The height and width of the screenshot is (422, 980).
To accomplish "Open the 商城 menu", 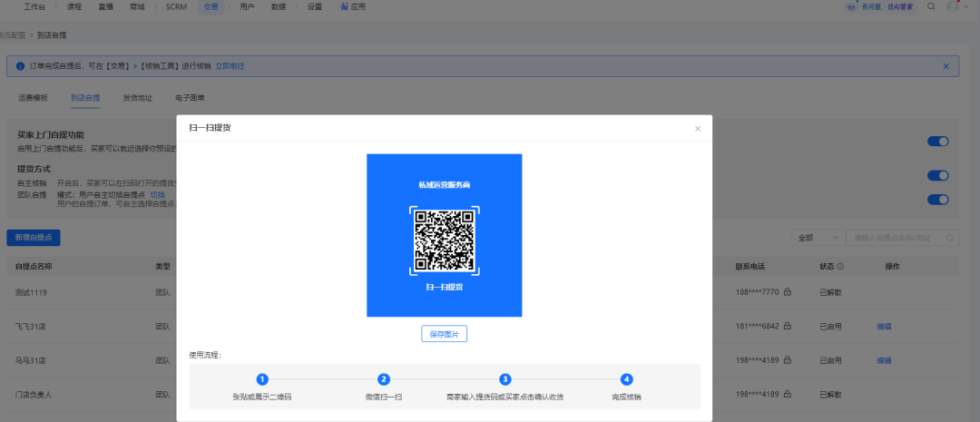I will [x=138, y=7].
